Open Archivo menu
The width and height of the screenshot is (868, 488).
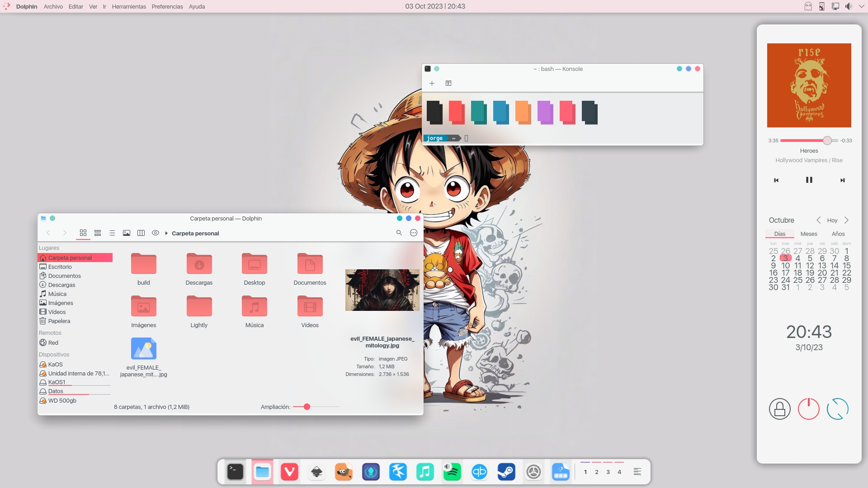(53, 6)
